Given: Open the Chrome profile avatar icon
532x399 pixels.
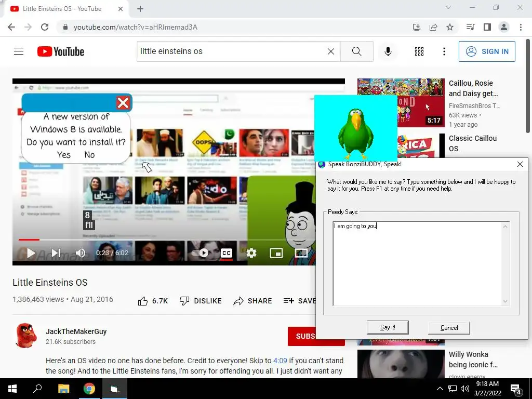Looking at the screenshot, I should pos(504,27).
